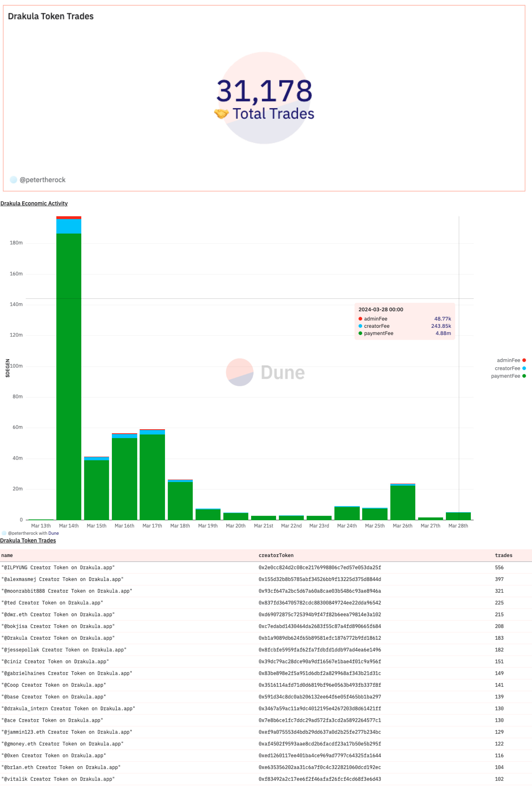This screenshot has width=532, height=786.
Task: Select the '@gmoney.eth Creator Token' name cell
Action: coord(62,743)
